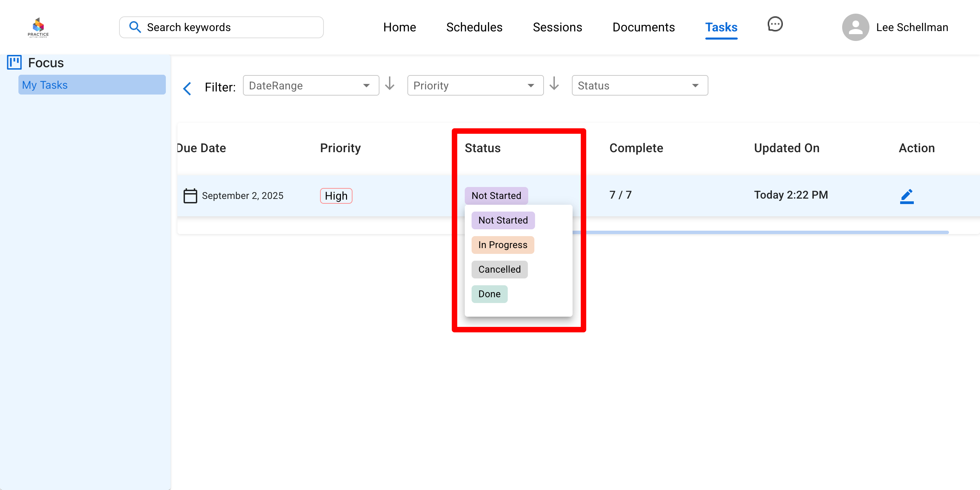Click the Focus board icon
This screenshot has width=980, height=490.
[14, 62]
